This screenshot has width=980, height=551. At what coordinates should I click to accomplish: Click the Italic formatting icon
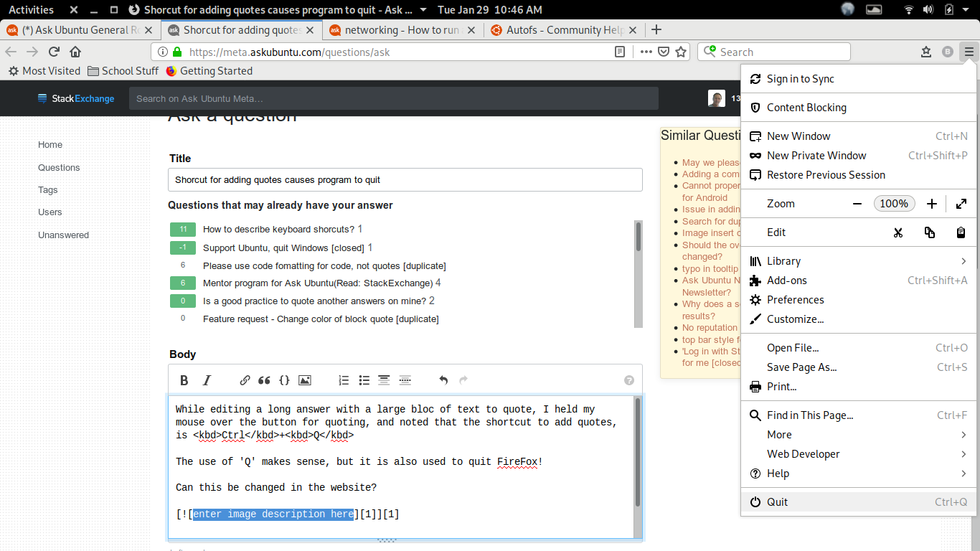[207, 380]
